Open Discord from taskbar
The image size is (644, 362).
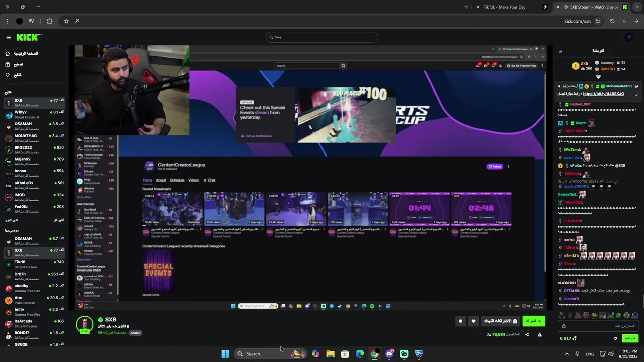click(x=389, y=354)
